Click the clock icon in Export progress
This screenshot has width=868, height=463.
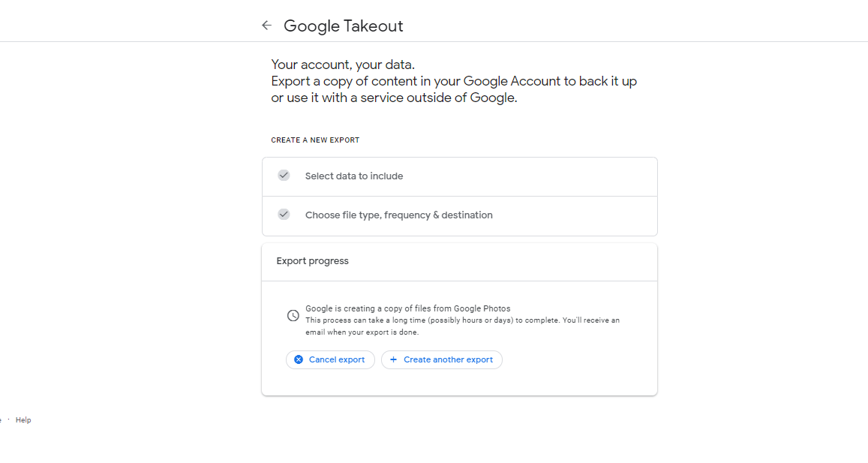293,316
